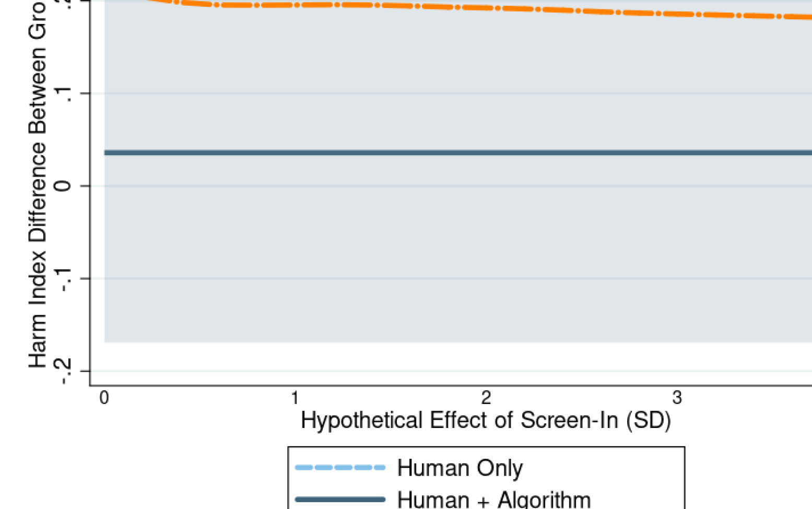Click the x-axis tick label 2
Viewport: 812px width, 509px height.
pos(486,398)
